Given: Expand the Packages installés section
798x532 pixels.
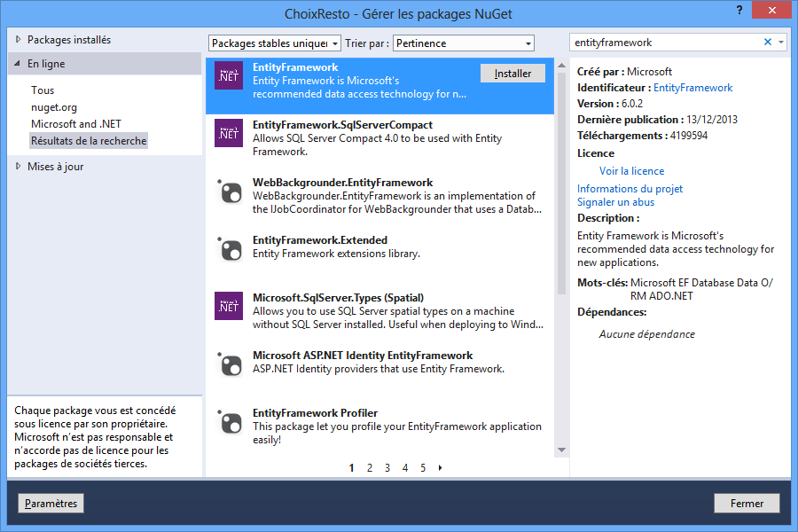Looking at the screenshot, I should pos(19,39).
